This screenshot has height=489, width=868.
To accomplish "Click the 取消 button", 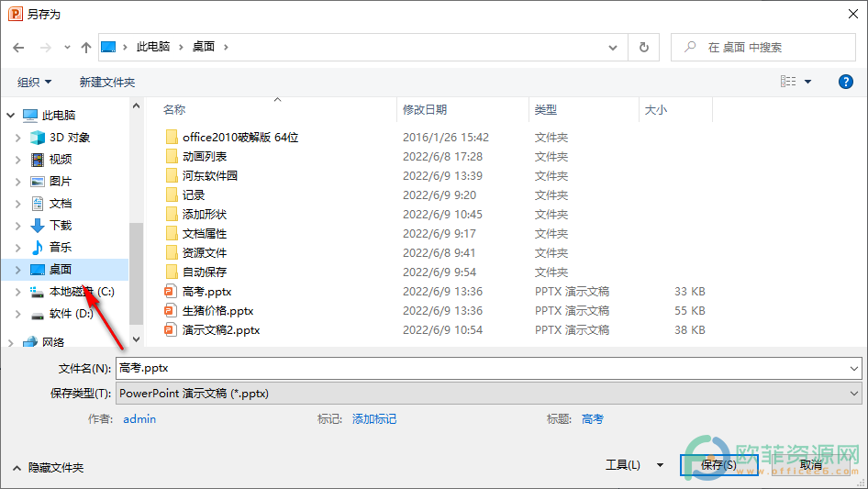I will pos(811,465).
